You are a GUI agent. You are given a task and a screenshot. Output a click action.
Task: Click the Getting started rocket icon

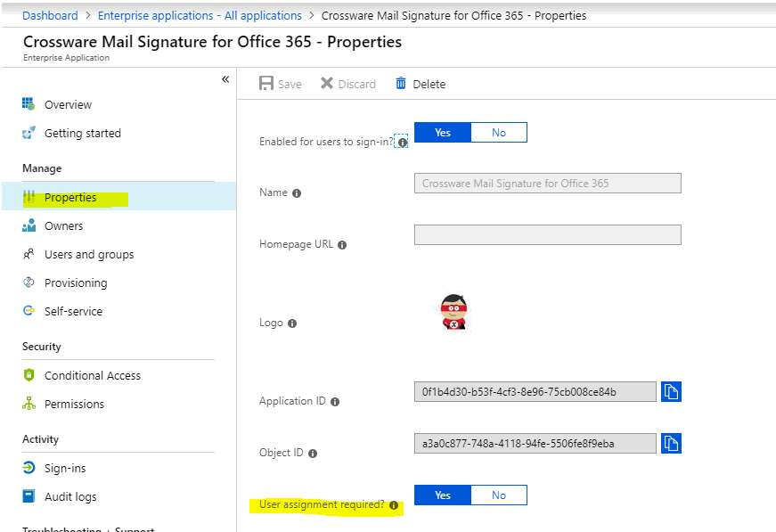[x=29, y=133]
